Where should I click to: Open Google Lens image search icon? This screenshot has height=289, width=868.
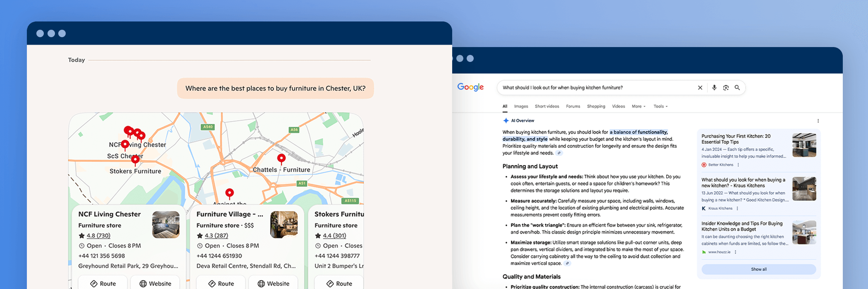[726, 88]
